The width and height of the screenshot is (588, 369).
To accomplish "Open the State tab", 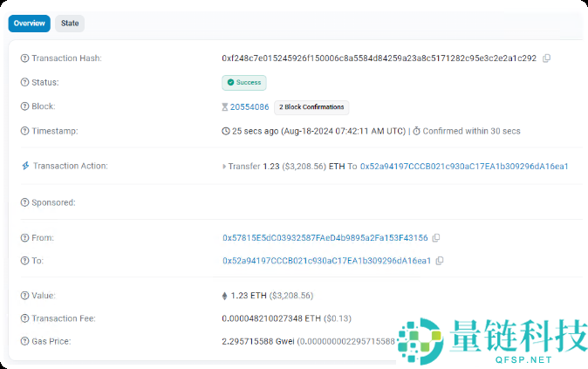I will pos(70,24).
